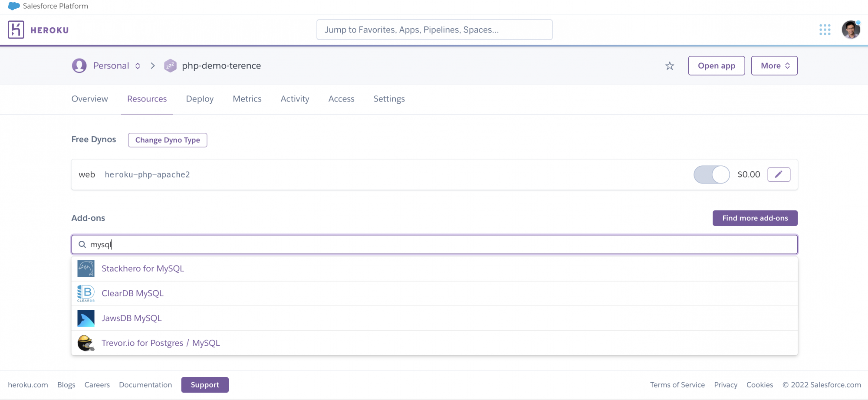Image resolution: width=868 pixels, height=400 pixels.
Task: Click the heroku-php-apache2 dyno command text
Action: click(147, 174)
